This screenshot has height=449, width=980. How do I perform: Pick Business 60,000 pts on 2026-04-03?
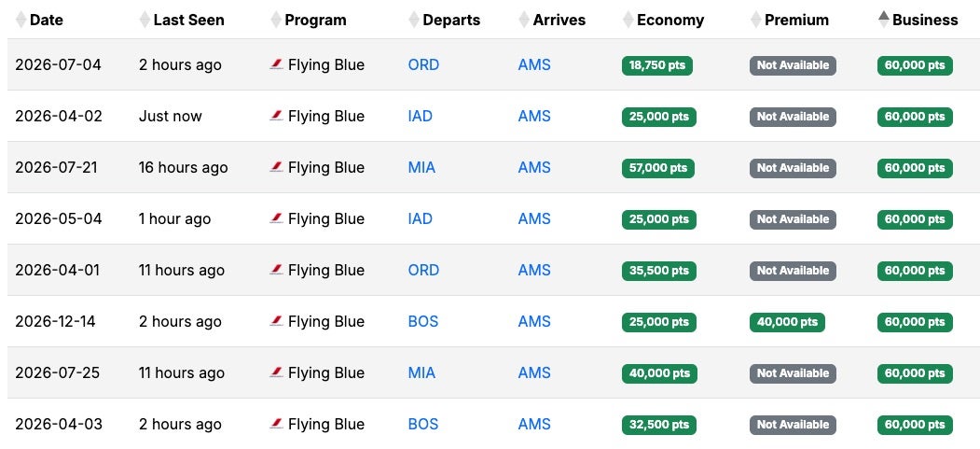pyautogui.click(x=915, y=425)
